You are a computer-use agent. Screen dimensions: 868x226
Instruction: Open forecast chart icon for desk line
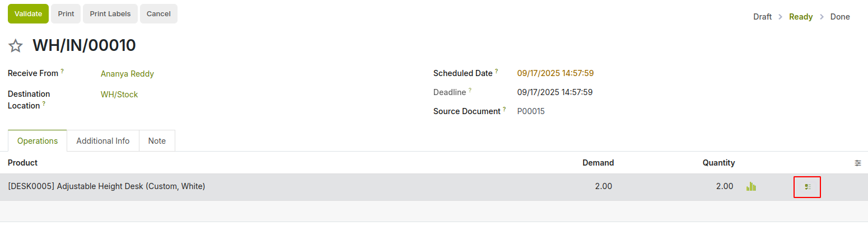[x=751, y=186]
